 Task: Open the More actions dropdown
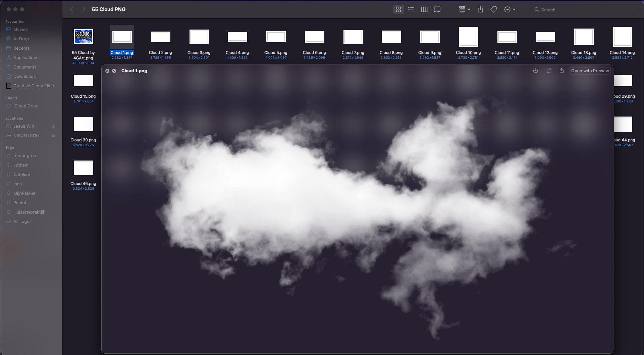coord(509,9)
